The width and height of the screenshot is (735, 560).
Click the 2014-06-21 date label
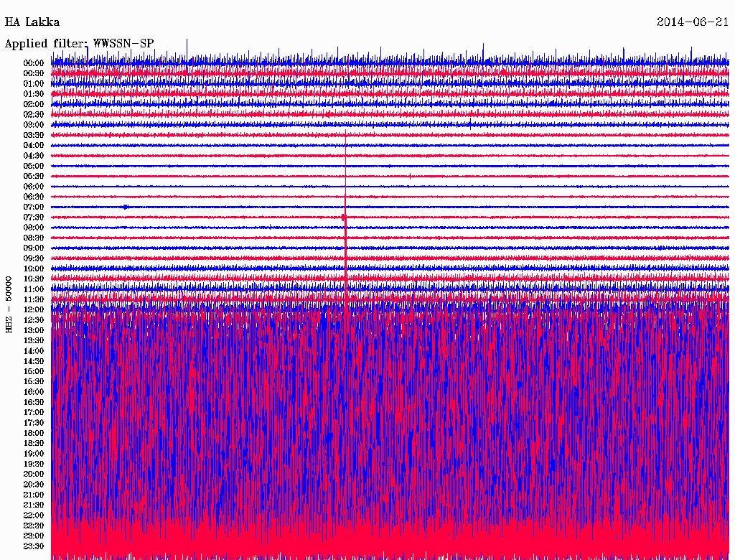point(693,22)
